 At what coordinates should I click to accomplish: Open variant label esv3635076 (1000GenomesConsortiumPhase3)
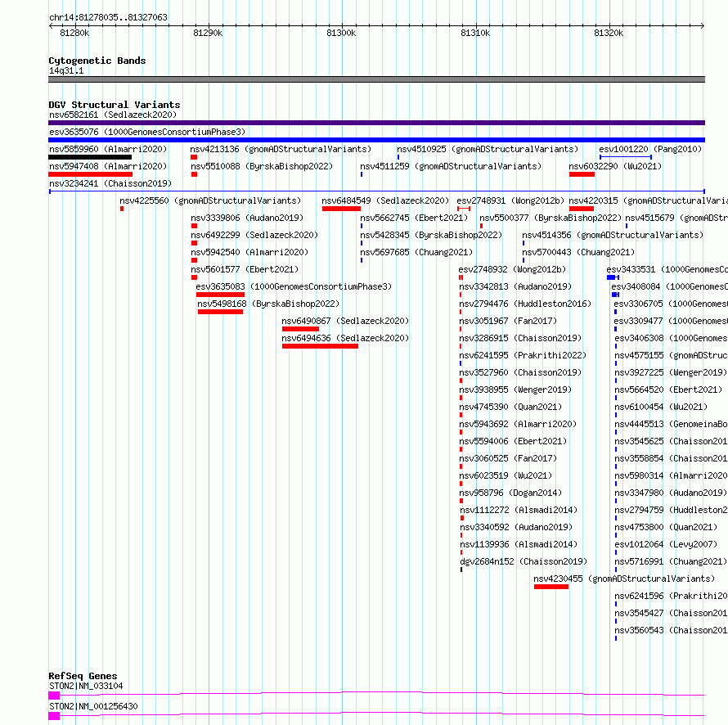click(x=147, y=132)
